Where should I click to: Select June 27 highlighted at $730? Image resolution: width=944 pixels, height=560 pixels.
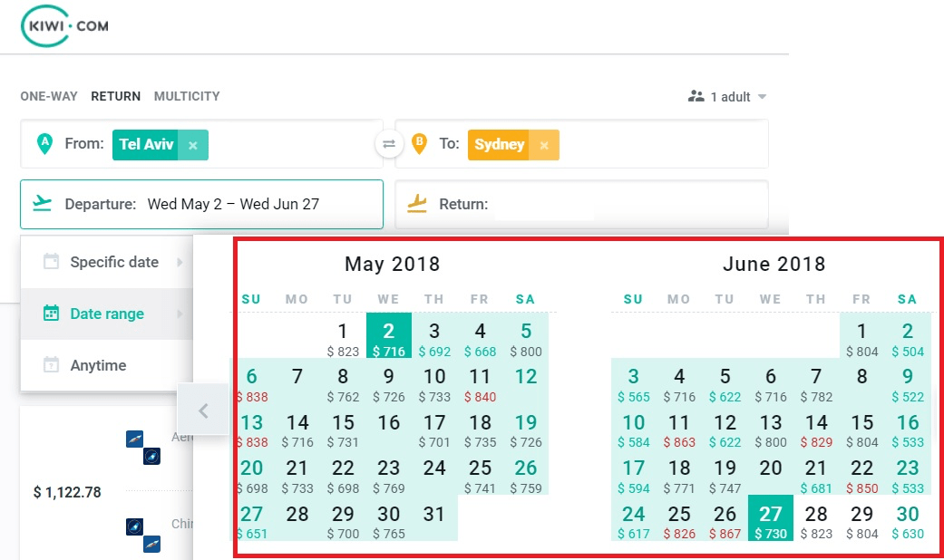(x=771, y=518)
